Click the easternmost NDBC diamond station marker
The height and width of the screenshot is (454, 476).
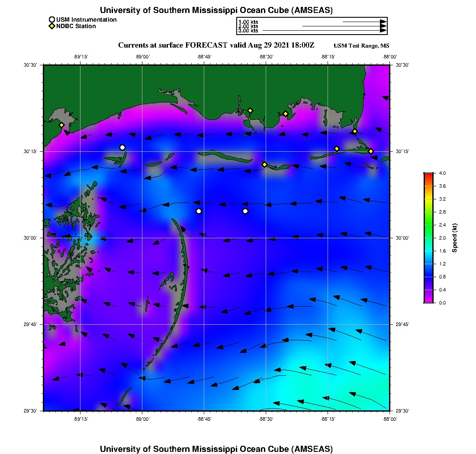371,151
